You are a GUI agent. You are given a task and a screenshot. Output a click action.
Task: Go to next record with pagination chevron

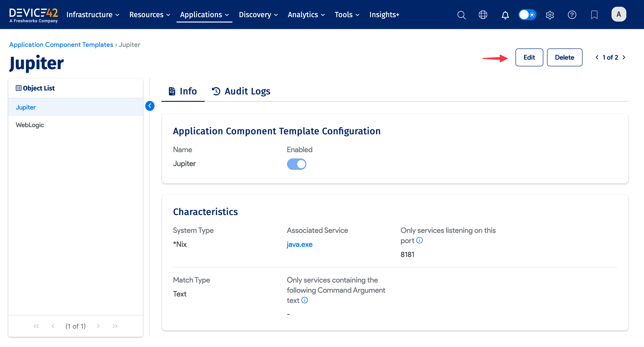(x=624, y=57)
